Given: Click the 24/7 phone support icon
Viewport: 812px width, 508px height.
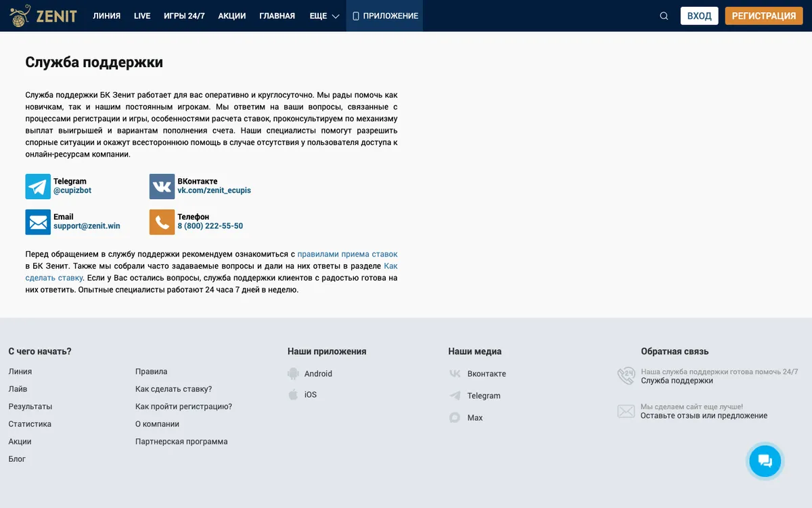Looking at the screenshot, I should point(627,376).
